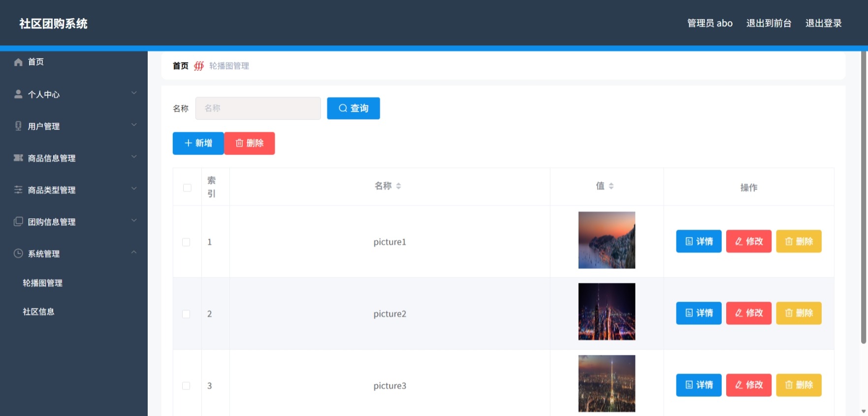Click 修改 for picture1
868x416 pixels.
tap(749, 241)
